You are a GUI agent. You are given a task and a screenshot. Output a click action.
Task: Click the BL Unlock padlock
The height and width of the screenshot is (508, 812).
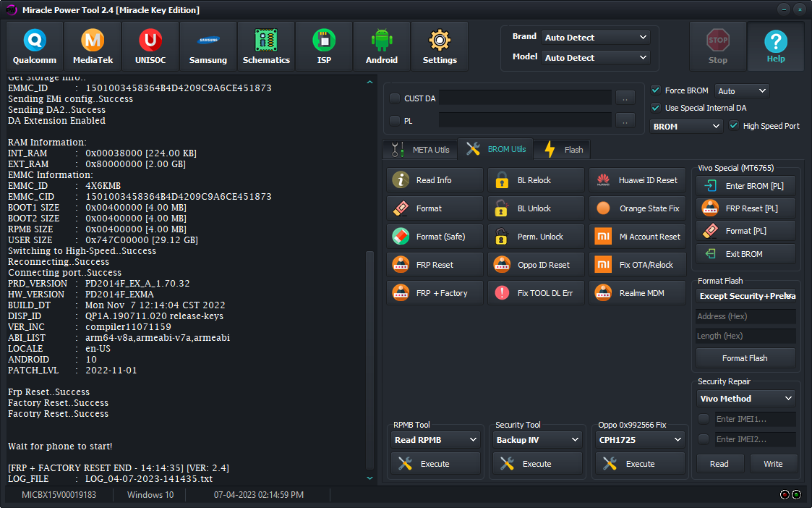pos(536,208)
